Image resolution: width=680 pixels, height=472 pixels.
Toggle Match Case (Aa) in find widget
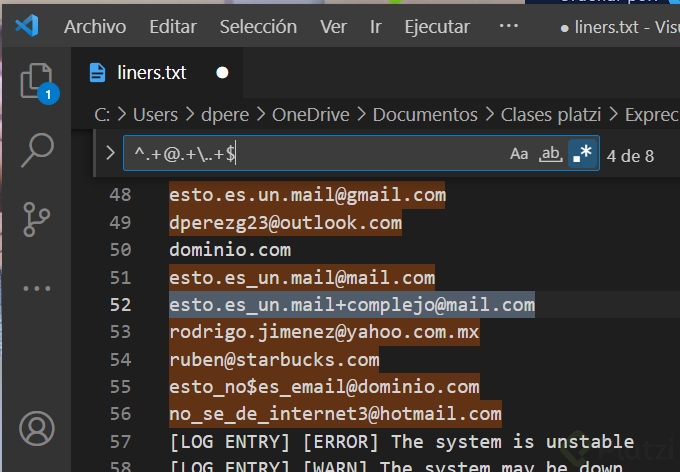519,154
